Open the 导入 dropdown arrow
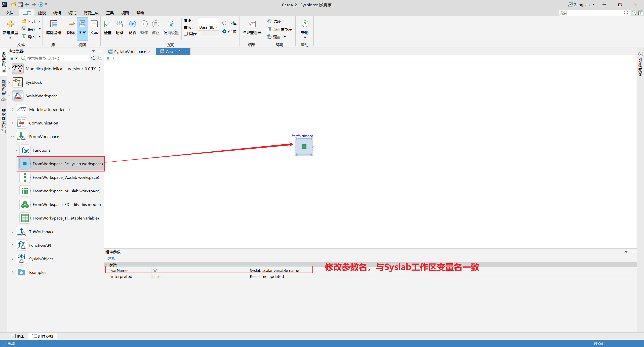Image resolution: width=644 pixels, height=347 pixels. click(39, 37)
